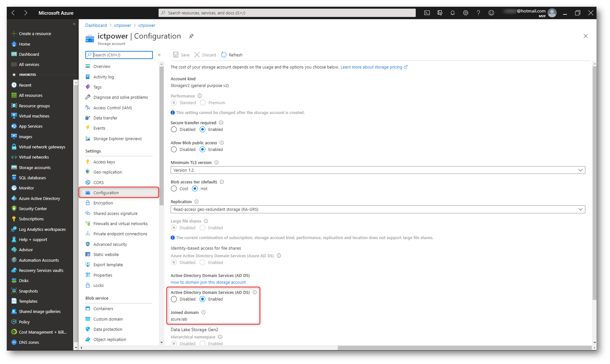Show info tooltip for Minimum TLS version
610x364 pixels.
217,162
